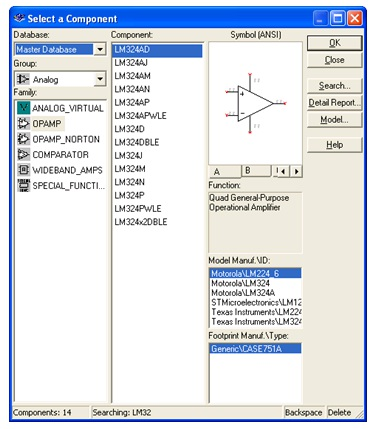Select component LM324AD
The width and height of the screenshot is (373, 429).
point(157,50)
